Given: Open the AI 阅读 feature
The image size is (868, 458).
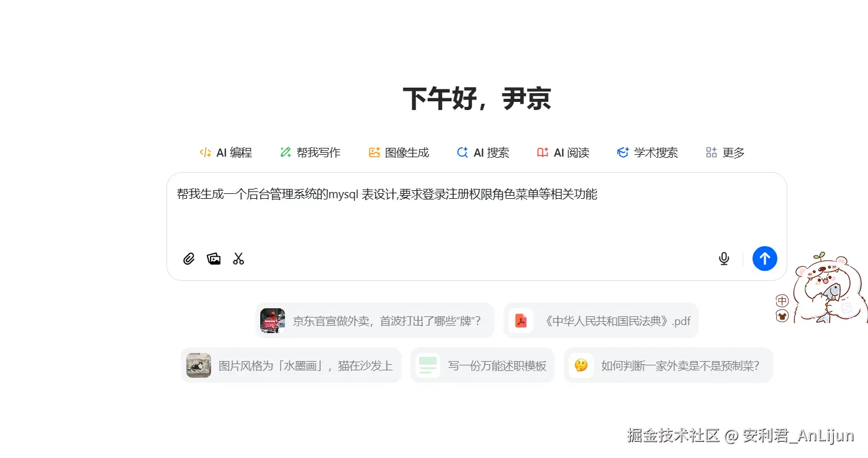Looking at the screenshot, I should pyautogui.click(x=563, y=152).
